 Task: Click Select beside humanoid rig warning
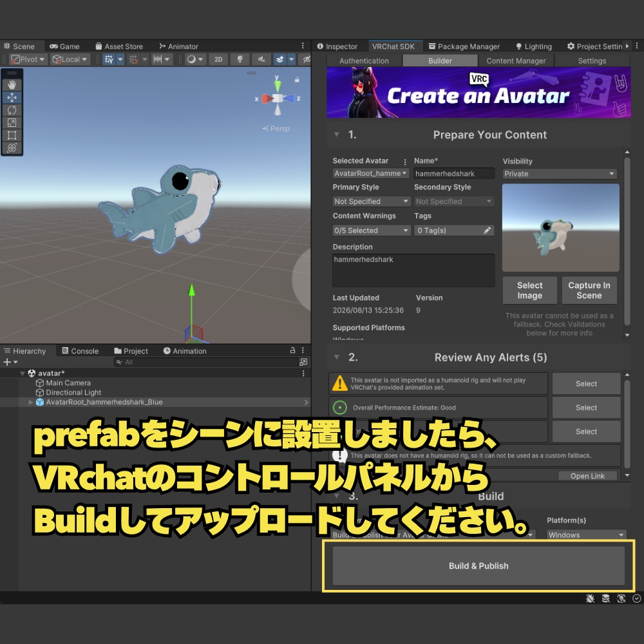[x=586, y=384]
